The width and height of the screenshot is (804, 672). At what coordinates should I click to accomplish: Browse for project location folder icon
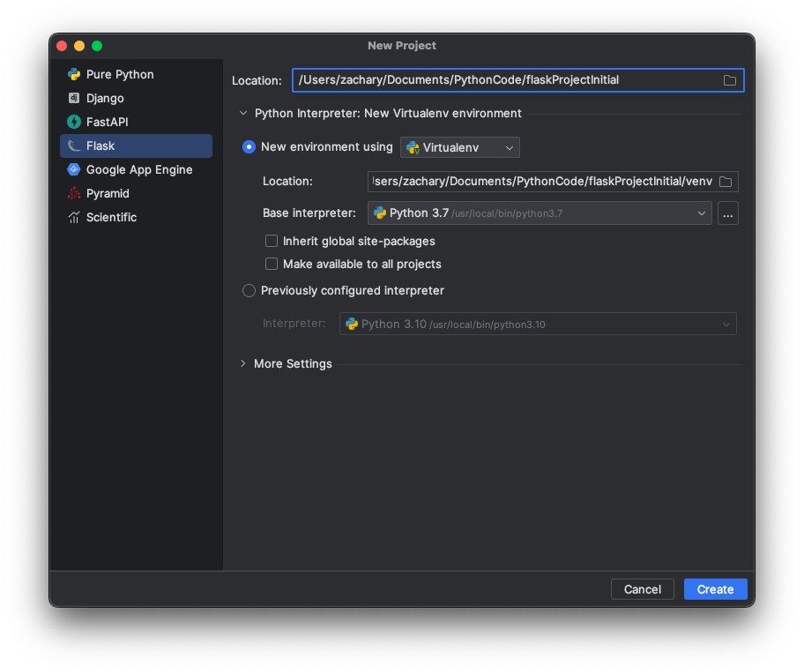point(730,80)
